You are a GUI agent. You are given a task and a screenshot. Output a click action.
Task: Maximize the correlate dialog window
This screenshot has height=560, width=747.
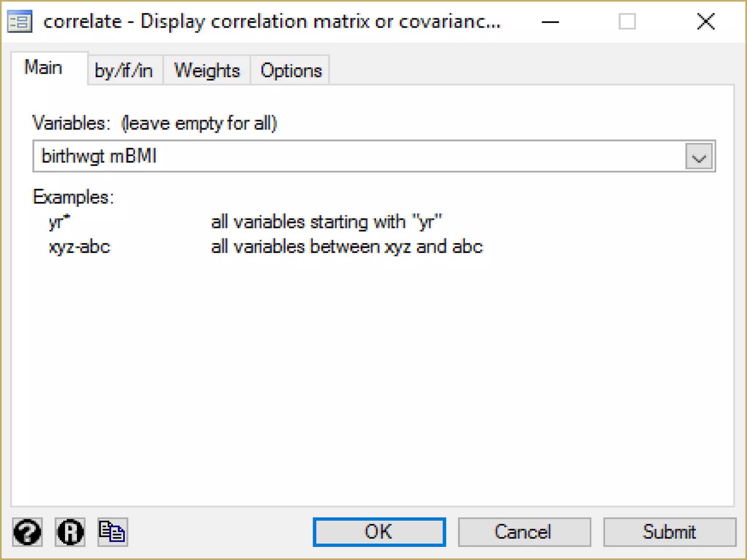(627, 22)
